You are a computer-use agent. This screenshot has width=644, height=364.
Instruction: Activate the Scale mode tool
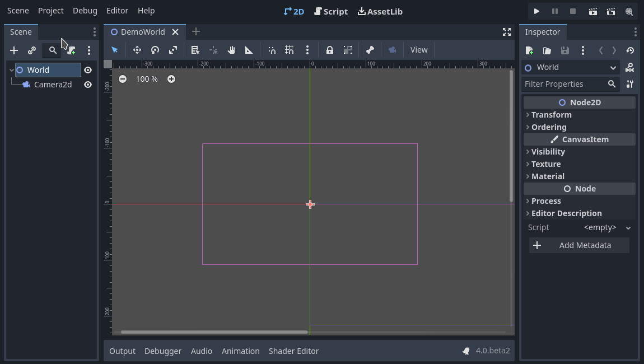point(173,50)
